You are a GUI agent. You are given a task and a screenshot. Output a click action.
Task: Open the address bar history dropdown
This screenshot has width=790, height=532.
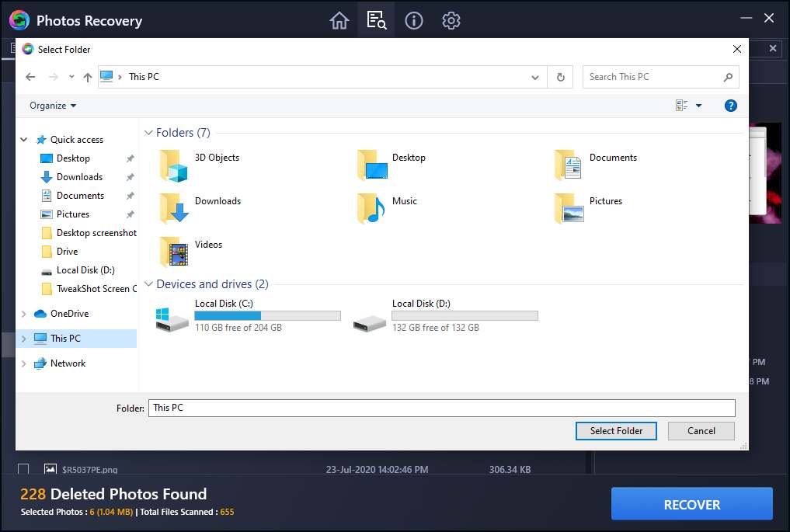pyautogui.click(x=535, y=77)
